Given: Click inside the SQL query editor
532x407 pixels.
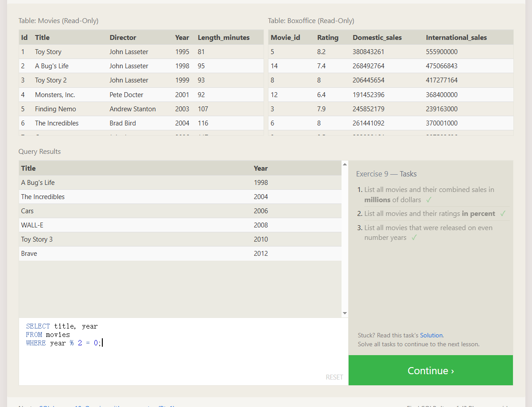Looking at the screenshot, I should 183,351.
